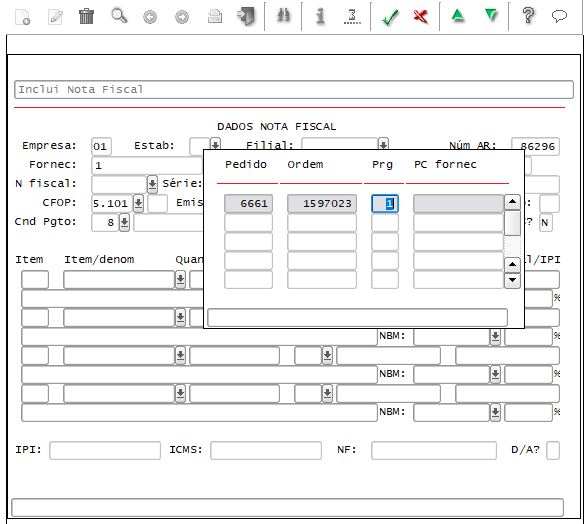This screenshot has width=588, height=524.
Task: Open the CFOP lookup arrow
Action: [x=138, y=203]
